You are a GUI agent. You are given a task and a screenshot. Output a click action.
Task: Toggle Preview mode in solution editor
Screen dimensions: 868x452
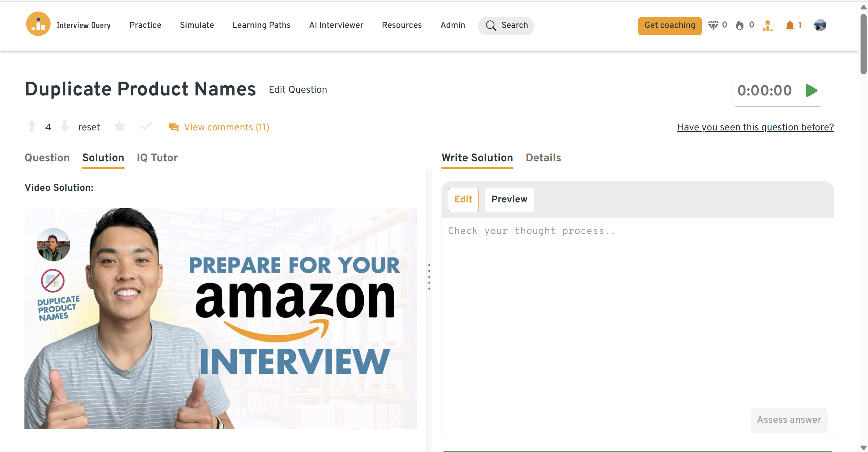point(509,199)
